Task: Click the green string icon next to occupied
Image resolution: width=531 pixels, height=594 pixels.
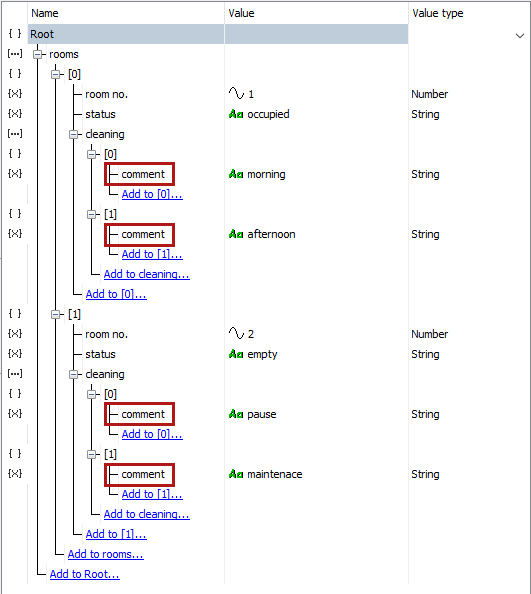Action: tap(236, 114)
